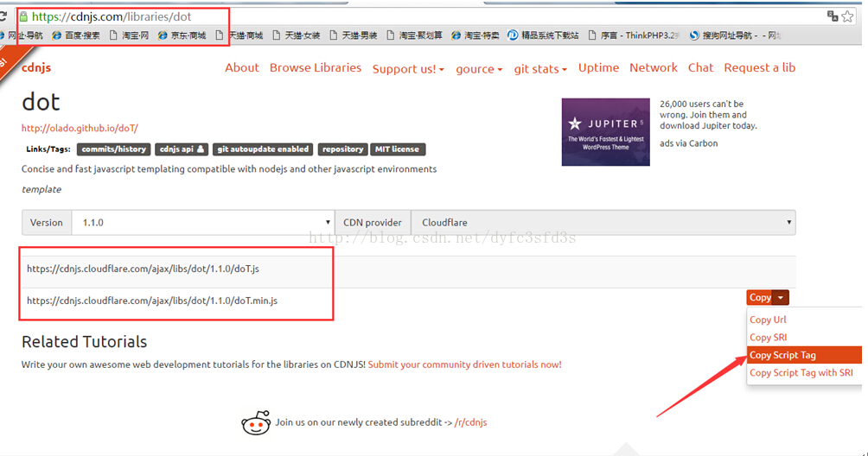Open the 京东·商城 bookmark
The image size is (868, 456).
pos(182,35)
